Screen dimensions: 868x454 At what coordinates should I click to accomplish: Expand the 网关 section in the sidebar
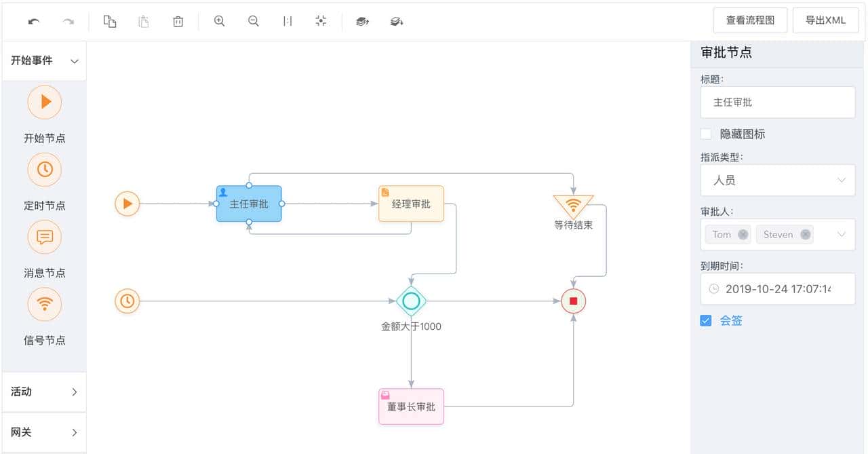pyautogui.click(x=44, y=432)
